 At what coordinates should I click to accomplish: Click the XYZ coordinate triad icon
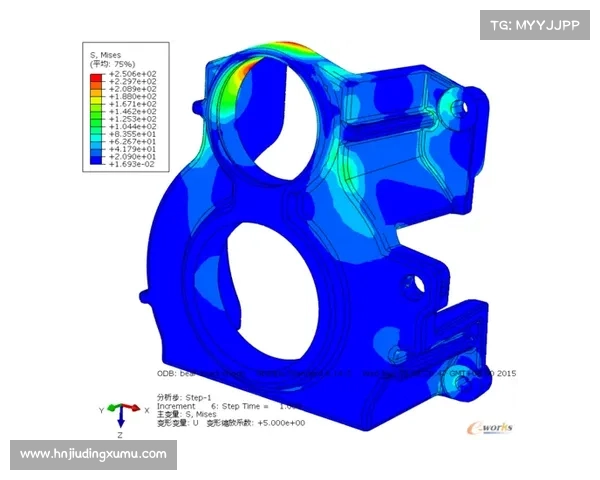pos(119,412)
